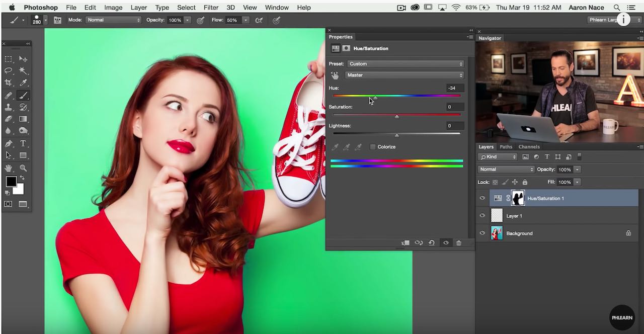
Task: Pick the Clone Stamp tool
Action: click(9, 107)
